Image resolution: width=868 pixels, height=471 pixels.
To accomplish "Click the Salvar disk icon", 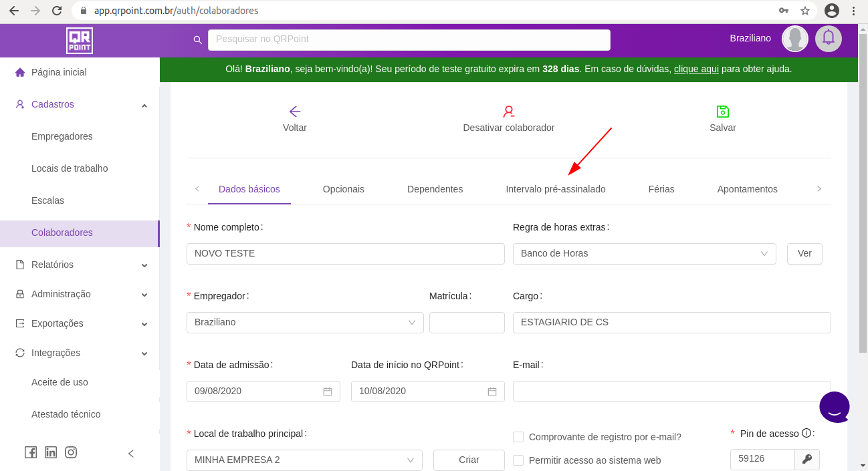I will tap(723, 112).
